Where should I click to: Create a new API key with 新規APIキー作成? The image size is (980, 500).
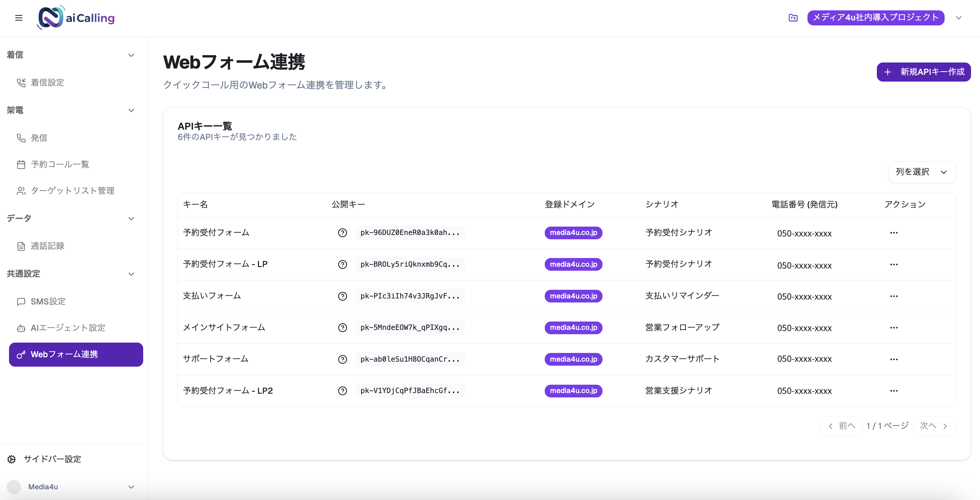point(923,72)
